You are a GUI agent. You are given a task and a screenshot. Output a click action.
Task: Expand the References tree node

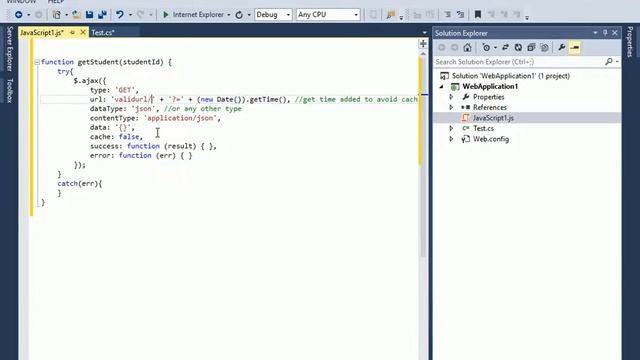point(451,107)
